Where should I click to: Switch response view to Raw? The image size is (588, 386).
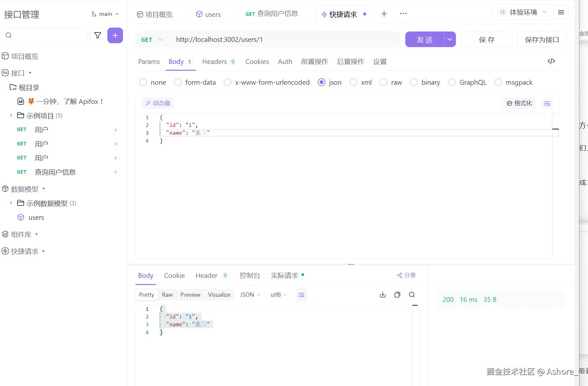click(x=167, y=295)
